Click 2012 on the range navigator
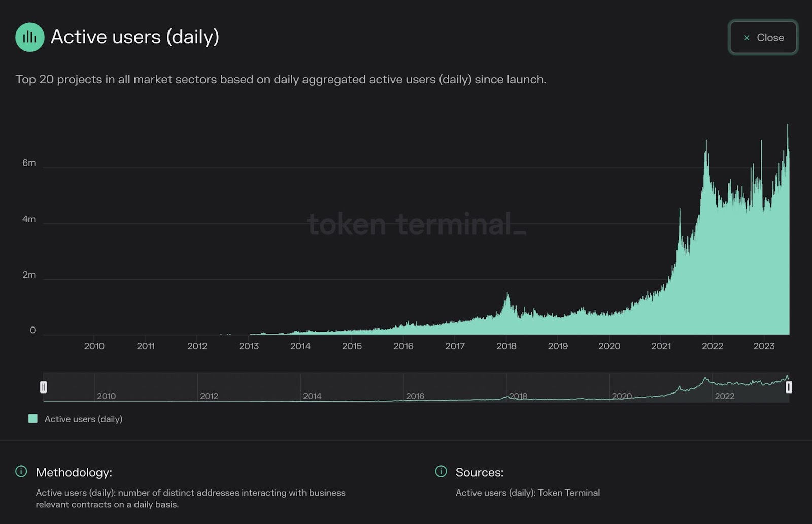This screenshot has height=524, width=812. pos(209,396)
